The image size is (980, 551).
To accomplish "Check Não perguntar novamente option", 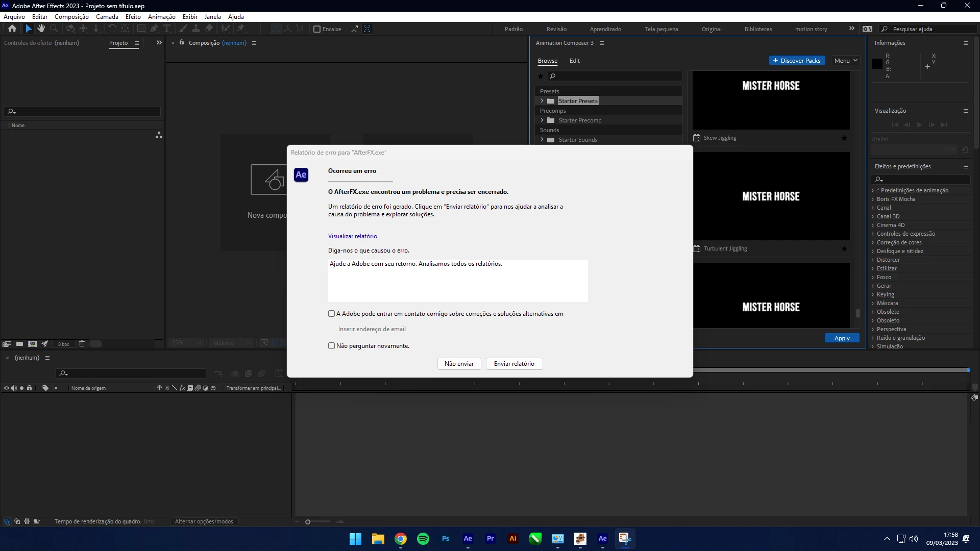I will pos(332,346).
